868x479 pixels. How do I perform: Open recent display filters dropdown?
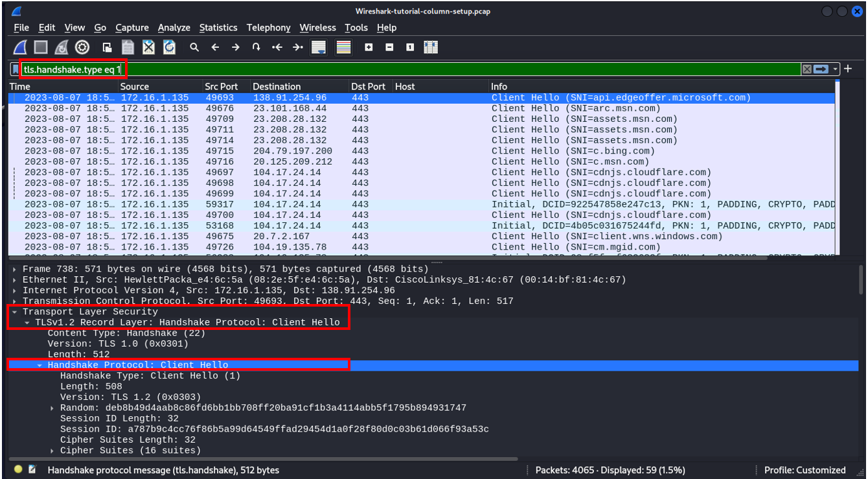(x=836, y=69)
